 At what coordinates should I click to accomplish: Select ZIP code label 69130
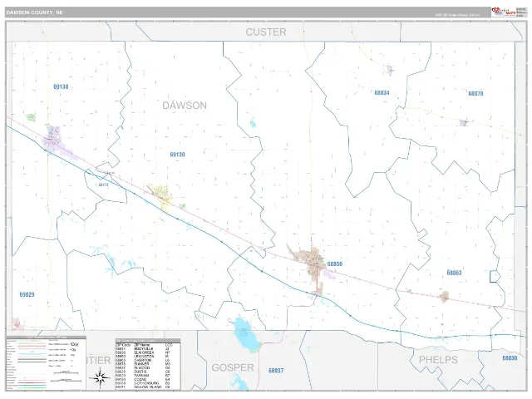tap(177, 155)
